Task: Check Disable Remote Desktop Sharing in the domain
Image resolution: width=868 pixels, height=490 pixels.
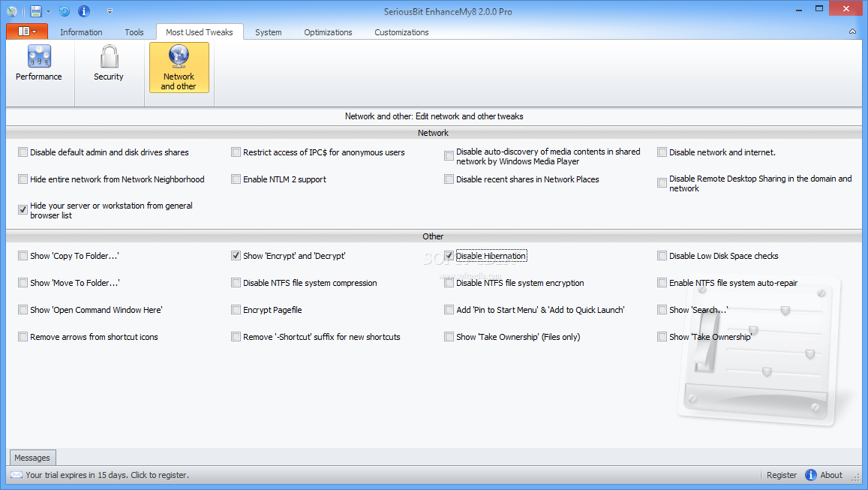Action: pyautogui.click(x=662, y=182)
